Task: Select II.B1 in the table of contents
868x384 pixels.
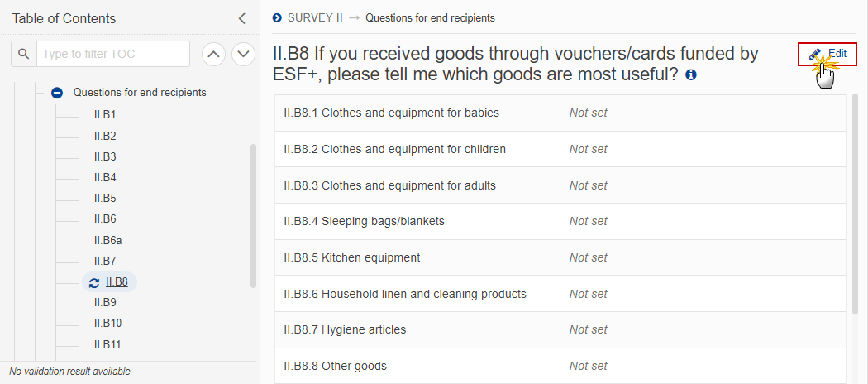Action: point(105,115)
